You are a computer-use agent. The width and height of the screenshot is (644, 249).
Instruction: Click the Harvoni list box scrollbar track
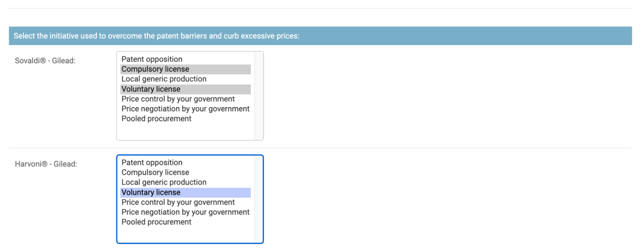coord(259,199)
